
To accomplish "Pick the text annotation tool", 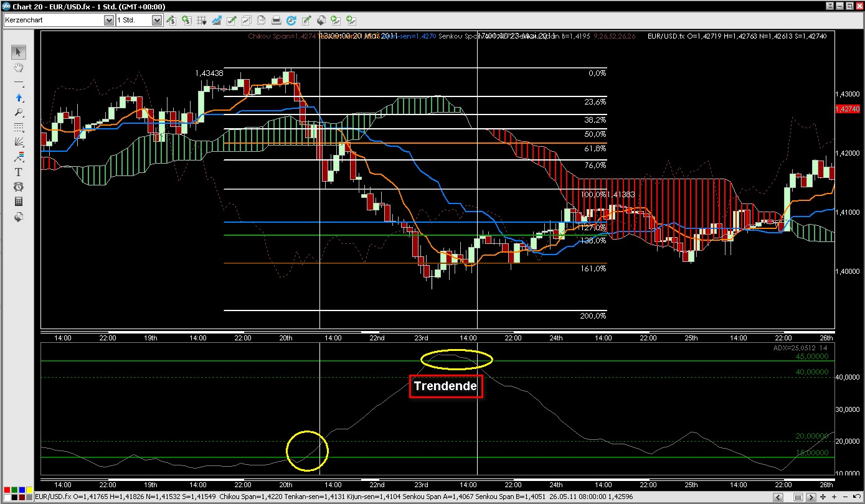I will pyautogui.click(x=19, y=172).
